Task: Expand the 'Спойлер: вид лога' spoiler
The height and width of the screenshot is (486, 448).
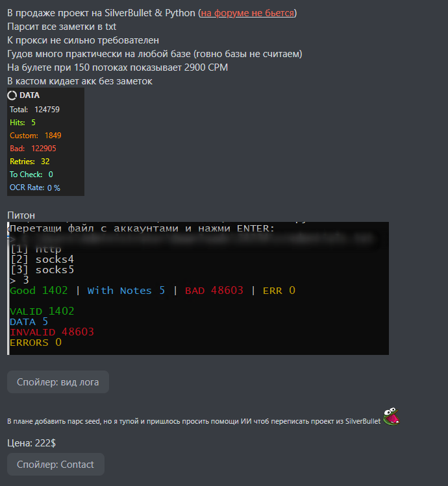Action: 58,382
